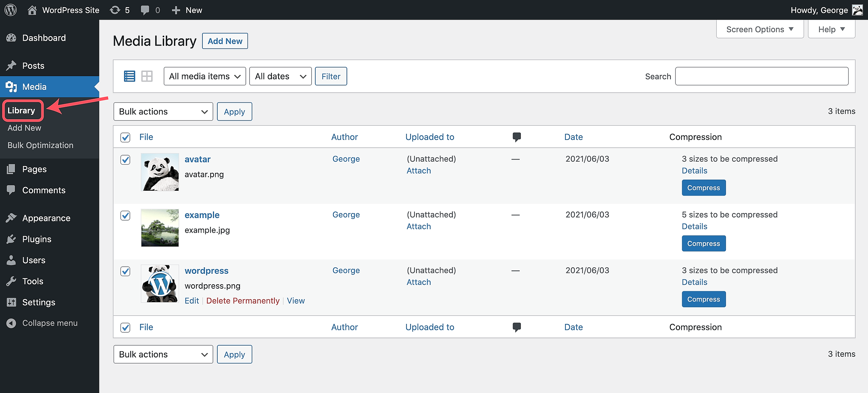Sort by comments column header icon

click(516, 137)
